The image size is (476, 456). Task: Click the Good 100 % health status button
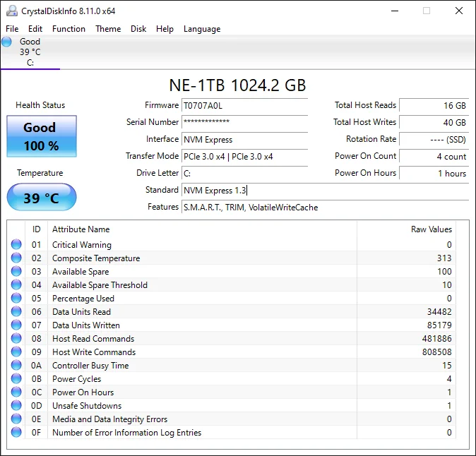(42, 136)
